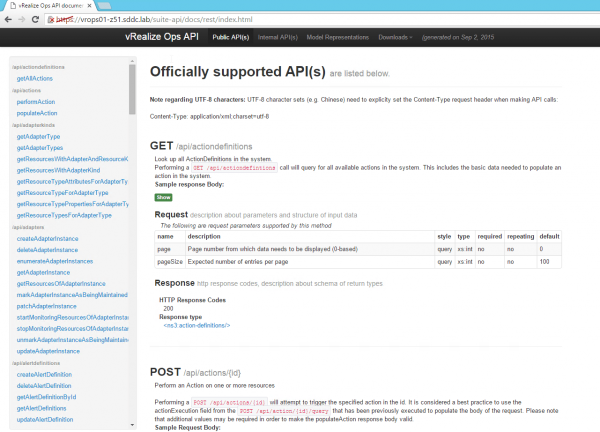
Task: Click the insecure https warning icon
Action: 51,20
